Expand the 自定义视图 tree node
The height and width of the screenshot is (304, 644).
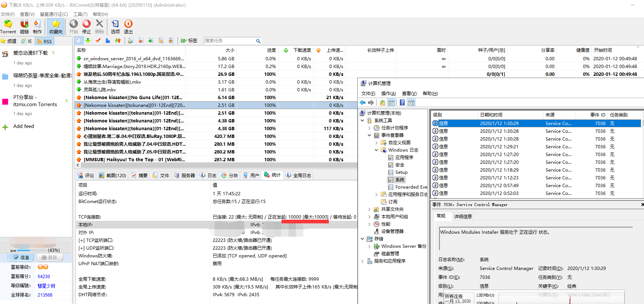(x=377, y=143)
